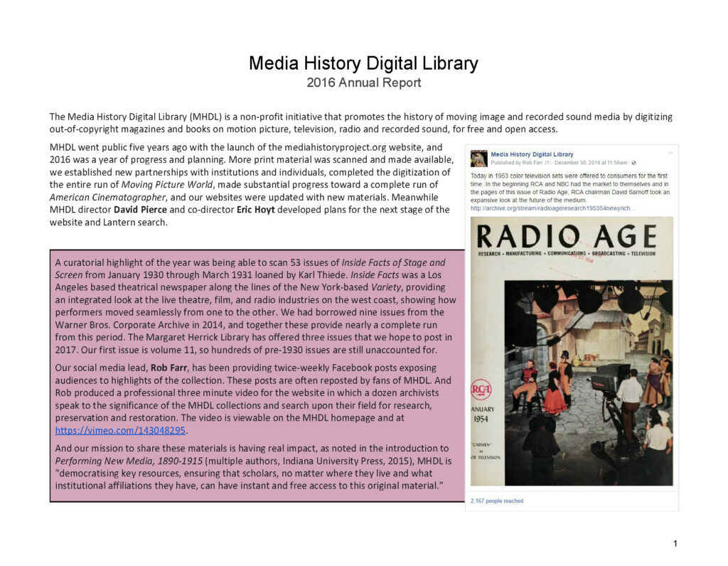The image size is (728, 566).
Task: Click the globe privacy icon on the Facebook post
Action: tap(634, 163)
